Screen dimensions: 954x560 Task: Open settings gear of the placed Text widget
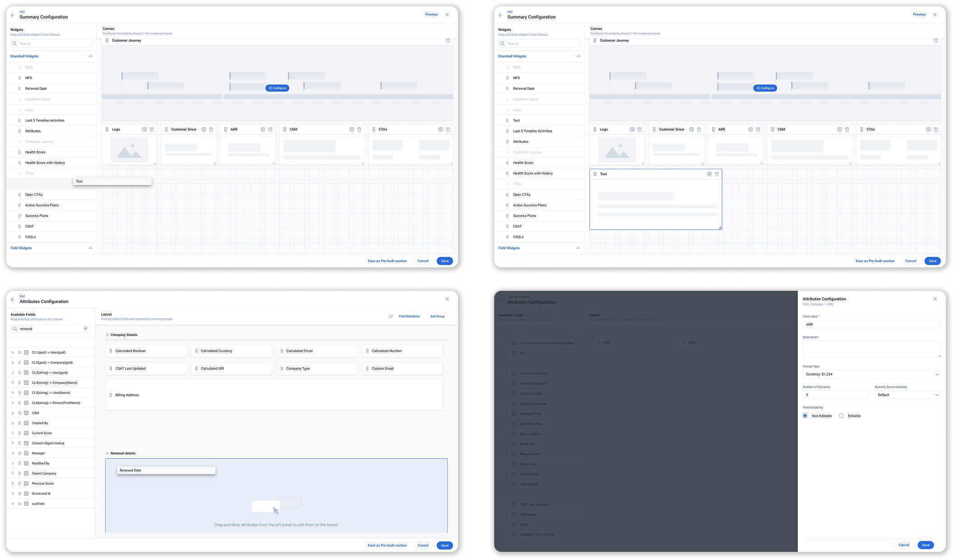(x=709, y=174)
